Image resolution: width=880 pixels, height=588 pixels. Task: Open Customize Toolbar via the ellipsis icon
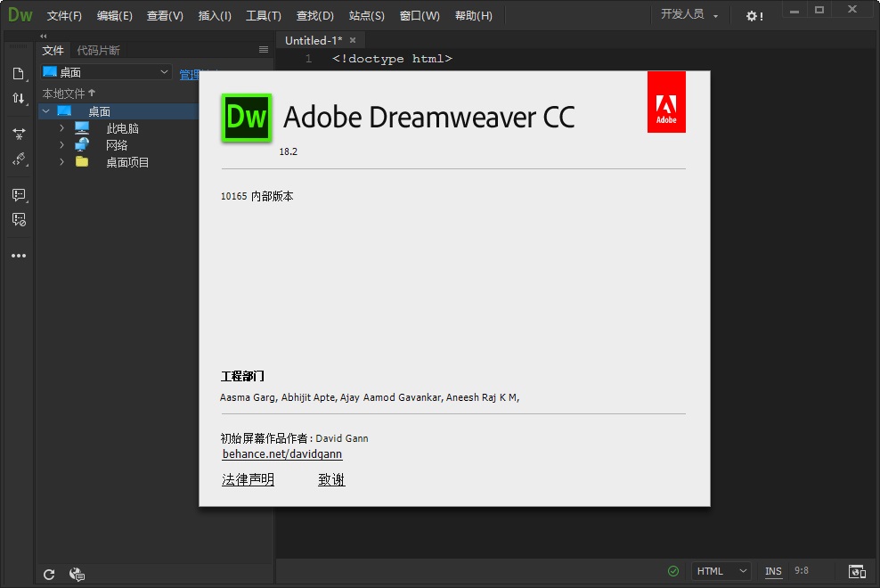[x=20, y=256]
